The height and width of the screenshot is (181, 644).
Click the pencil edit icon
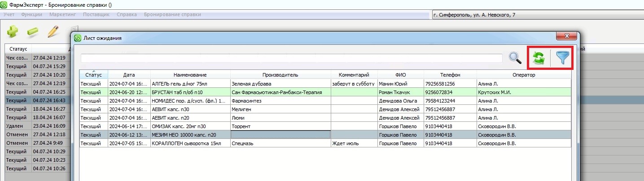53,32
